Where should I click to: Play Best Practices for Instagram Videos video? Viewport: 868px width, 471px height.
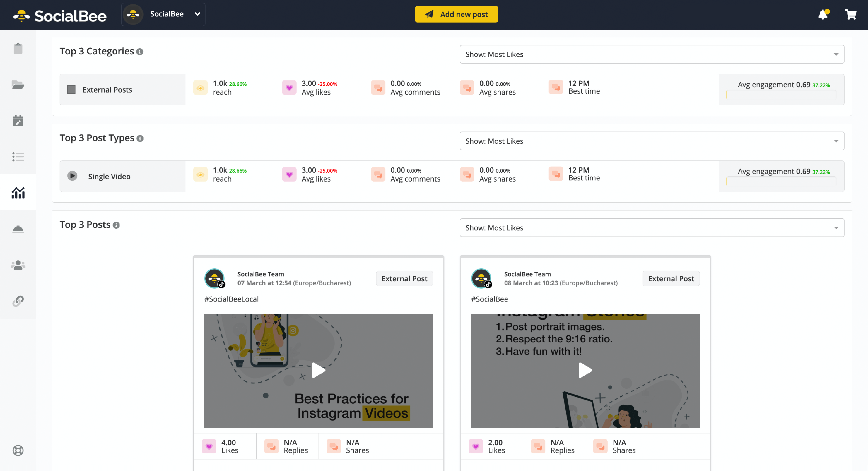pyautogui.click(x=319, y=370)
